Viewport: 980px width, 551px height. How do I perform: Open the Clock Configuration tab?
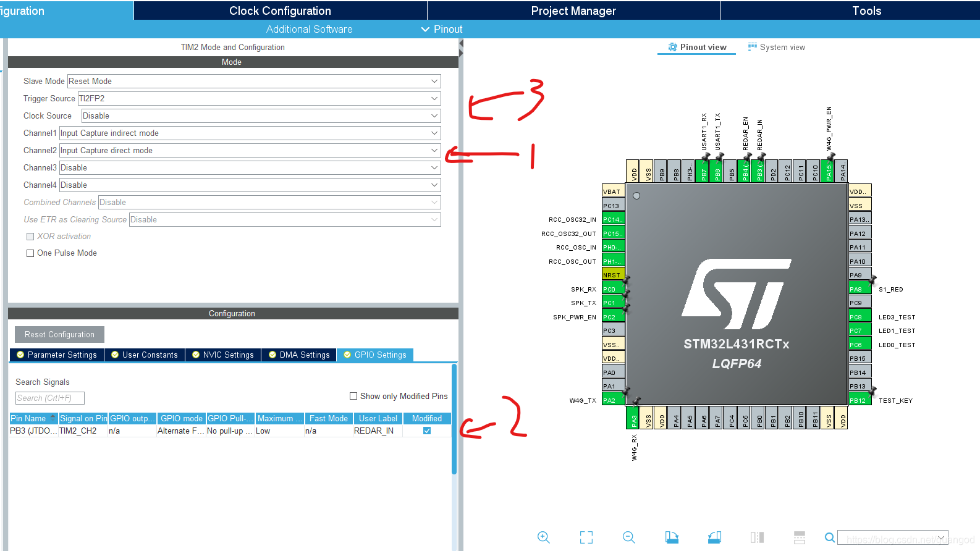[280, 11]
